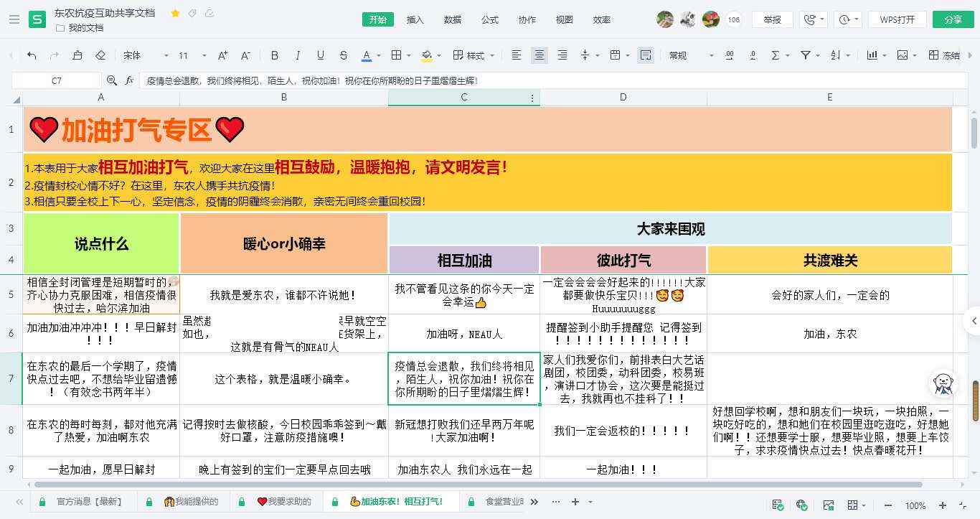Insert a chart using the bar chart icon
Image resolution: width=980 pixels, height=519 pixels.
[x=872, y=55]
